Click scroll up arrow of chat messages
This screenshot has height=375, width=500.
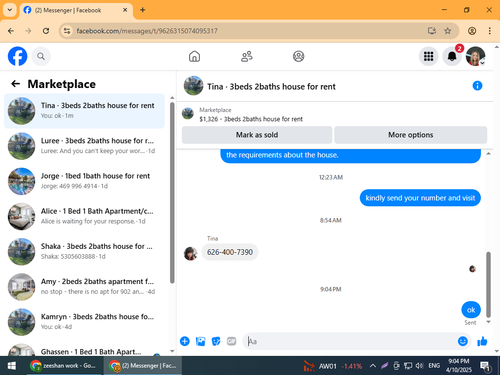pyautogui.click(x=488, y=153)
